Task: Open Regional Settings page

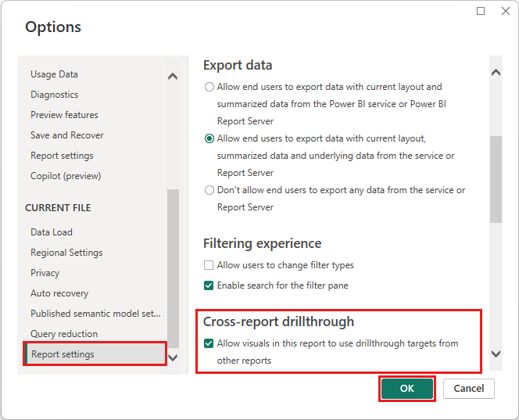Action: [66, 253]
